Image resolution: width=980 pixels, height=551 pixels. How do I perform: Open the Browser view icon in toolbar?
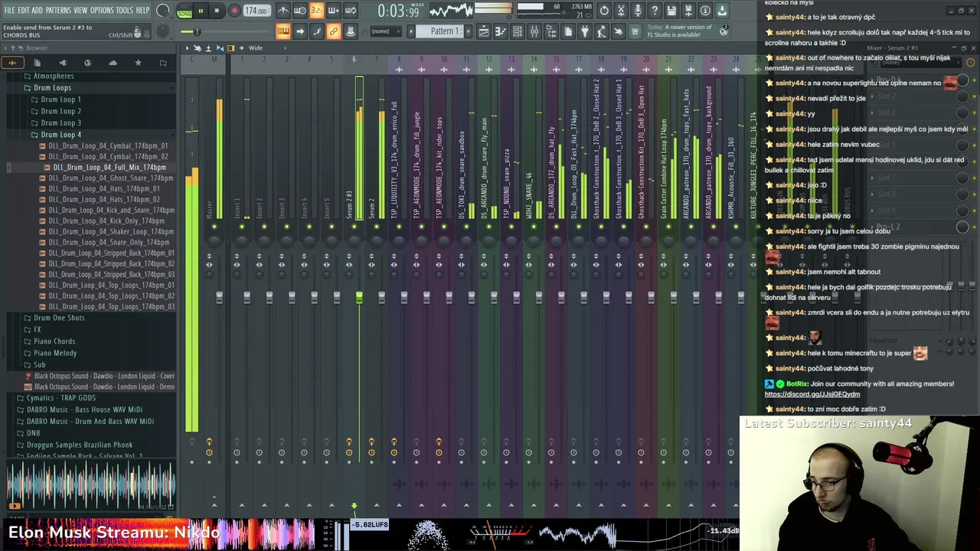pyautogui.click(x=551, y=31)
